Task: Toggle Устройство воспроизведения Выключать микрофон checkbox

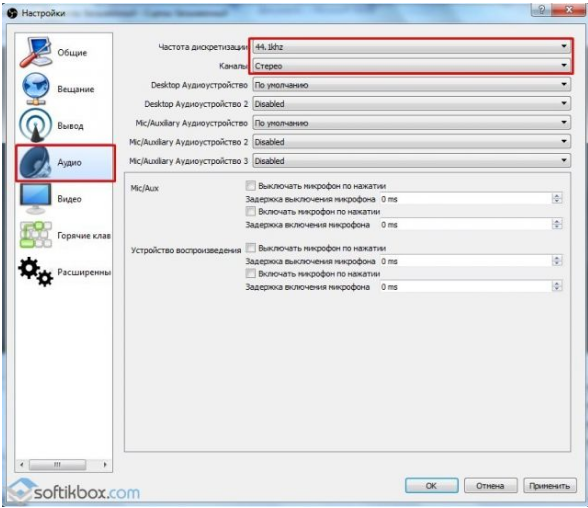Action: tap(250, 248)
